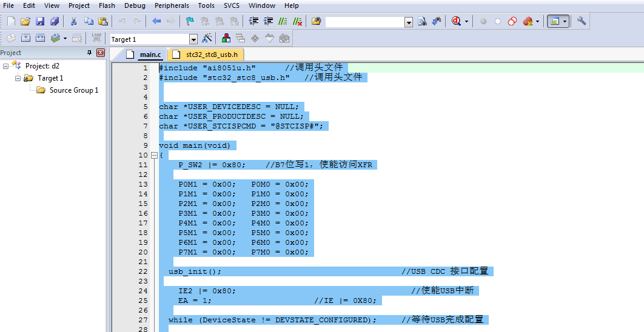Translate the current file
This screenshot has height=332, width=644.
[x=11, y=39]
